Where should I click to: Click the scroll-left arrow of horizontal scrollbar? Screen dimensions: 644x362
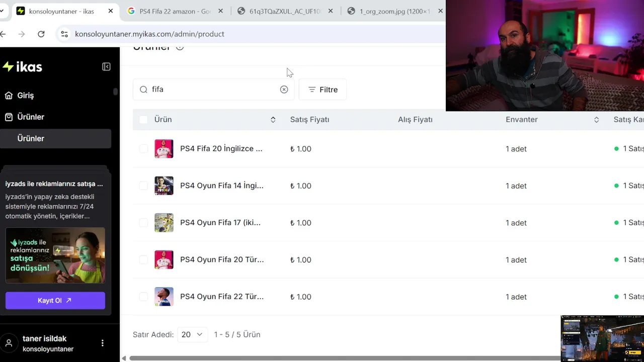[124, 358]
